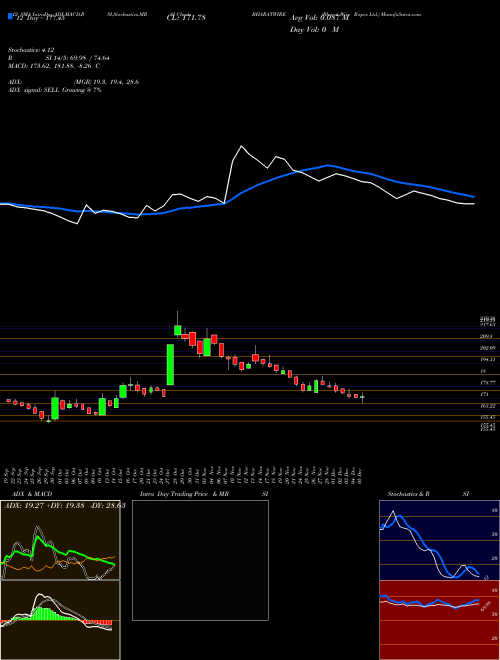Open the ADX indicator chart panel
Viewport: 500px width, 660px height.
[60, 540]
